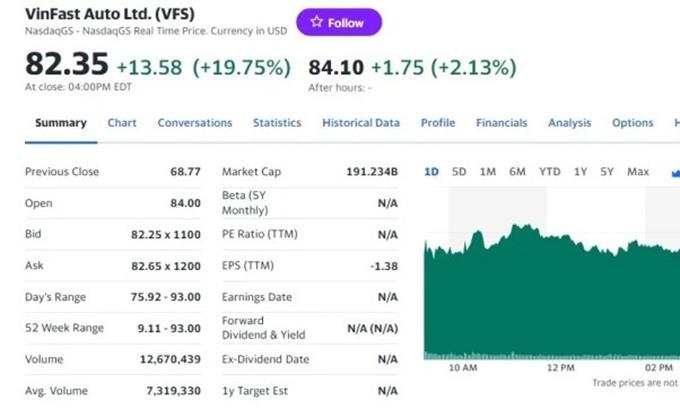
Task: Set chart range to 5D
Action: coord(459,172)
